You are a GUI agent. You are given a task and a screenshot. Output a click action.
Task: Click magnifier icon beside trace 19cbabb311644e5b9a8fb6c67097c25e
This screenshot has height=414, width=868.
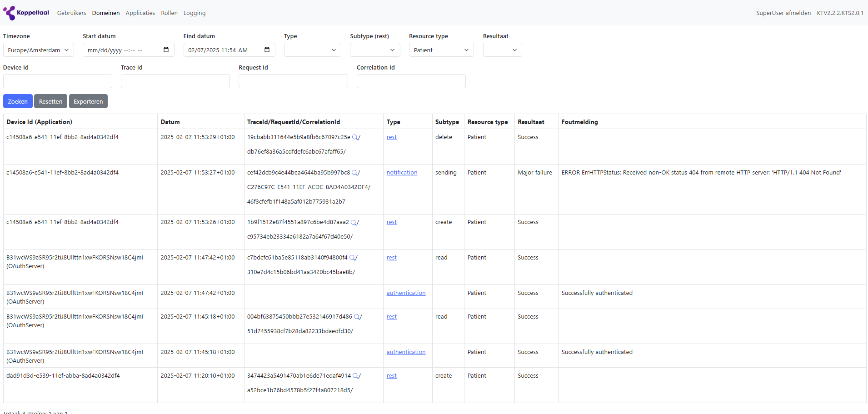point(355,137)
